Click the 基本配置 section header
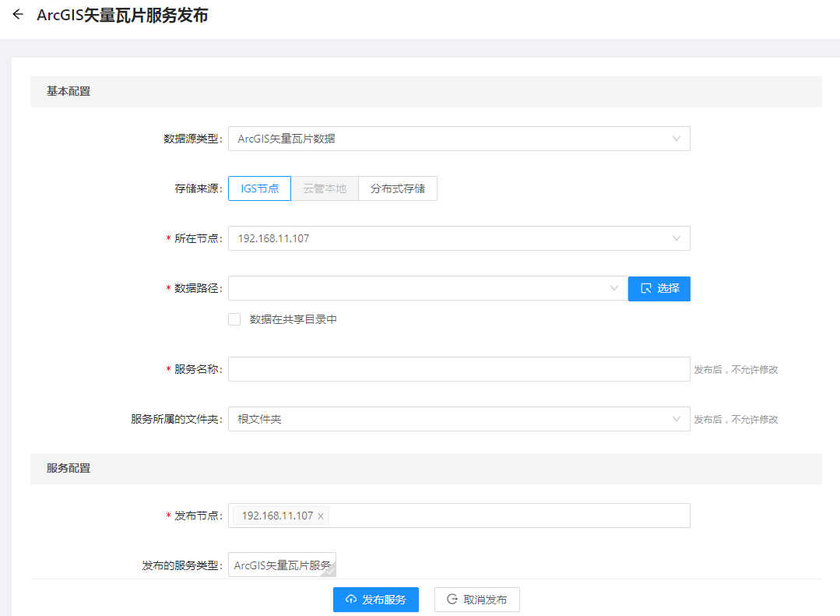Screen dimensions: 840x616 426,92
